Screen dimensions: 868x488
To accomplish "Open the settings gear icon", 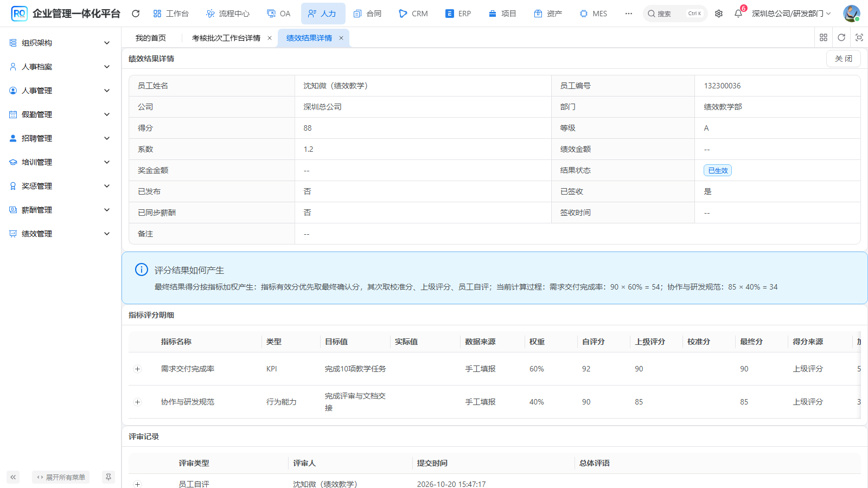I will click(719, 14).
